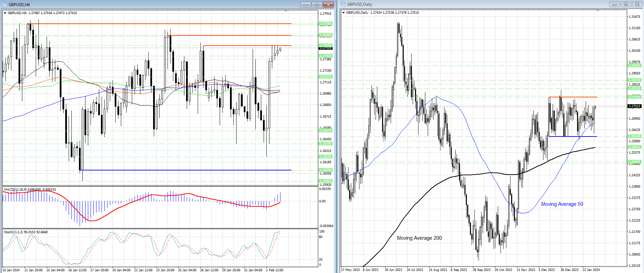Click the 1.27660 green price label on H4
The width and height of the screenshot is (644, 273).
[325, 35]
